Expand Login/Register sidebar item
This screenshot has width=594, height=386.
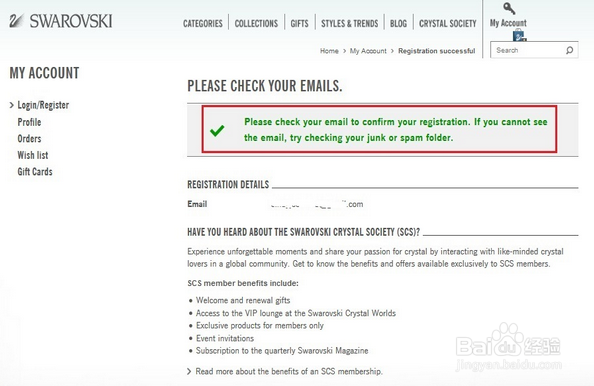pos(43,105)
